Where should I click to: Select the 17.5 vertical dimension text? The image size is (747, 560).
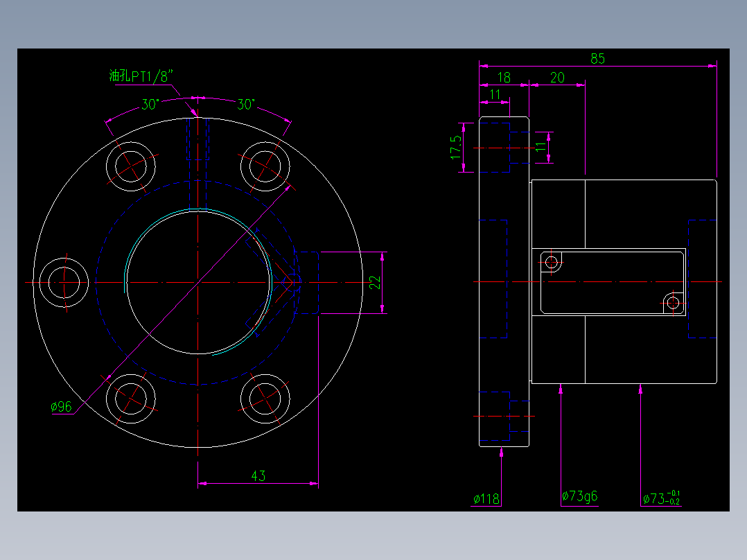click(x=456, y=147)
